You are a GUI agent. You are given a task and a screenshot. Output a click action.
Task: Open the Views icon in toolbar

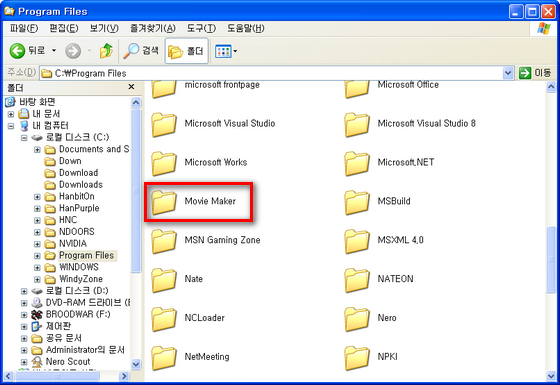pos(224,51)
